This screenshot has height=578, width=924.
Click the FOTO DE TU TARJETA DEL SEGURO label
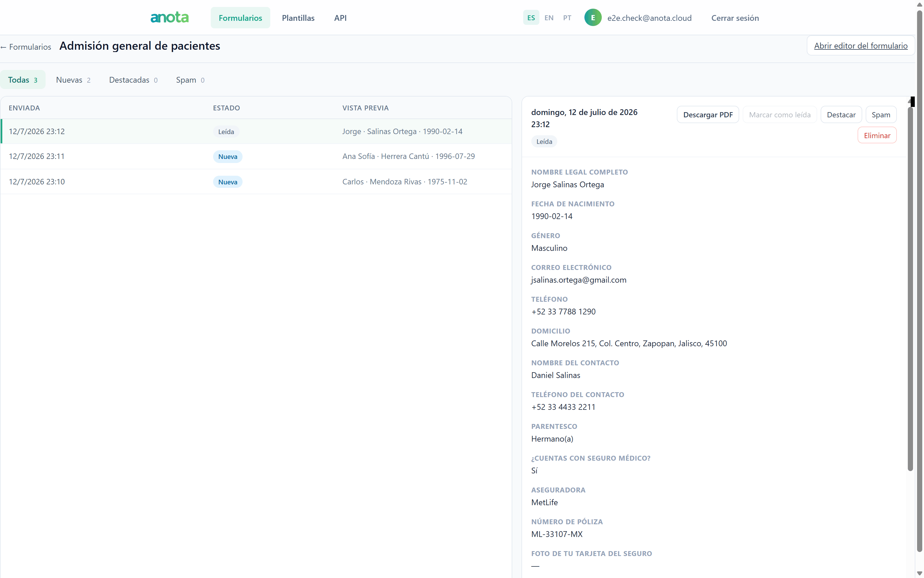pyautogui.click(x=591, y=553)
